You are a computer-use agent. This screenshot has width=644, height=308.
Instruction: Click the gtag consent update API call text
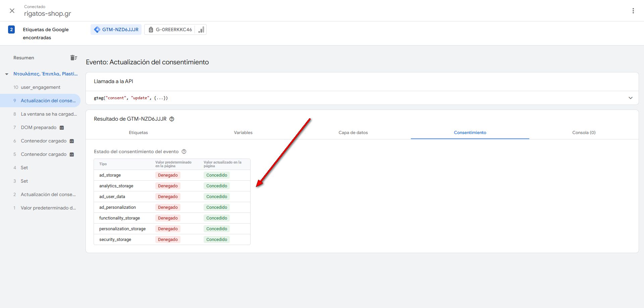pos(131,98)
